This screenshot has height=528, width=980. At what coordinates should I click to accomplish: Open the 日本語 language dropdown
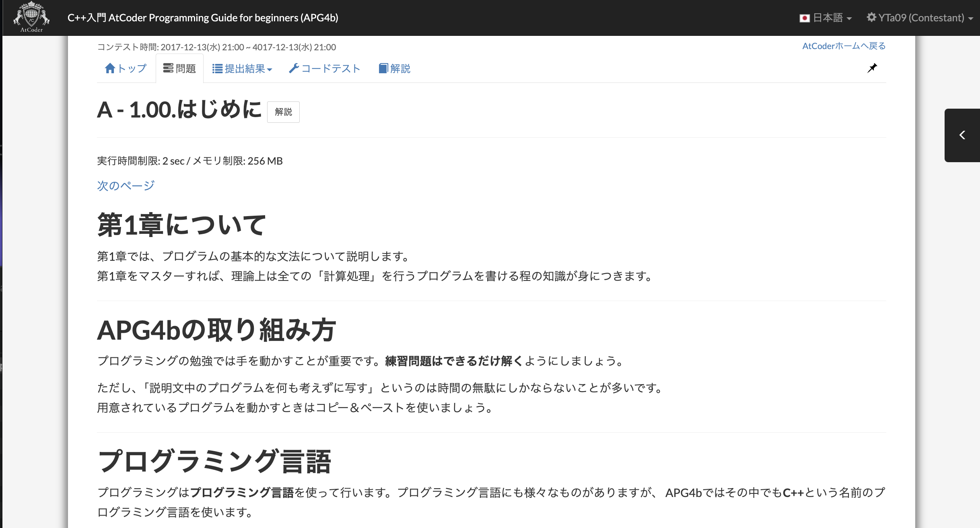tap(826, 18)
